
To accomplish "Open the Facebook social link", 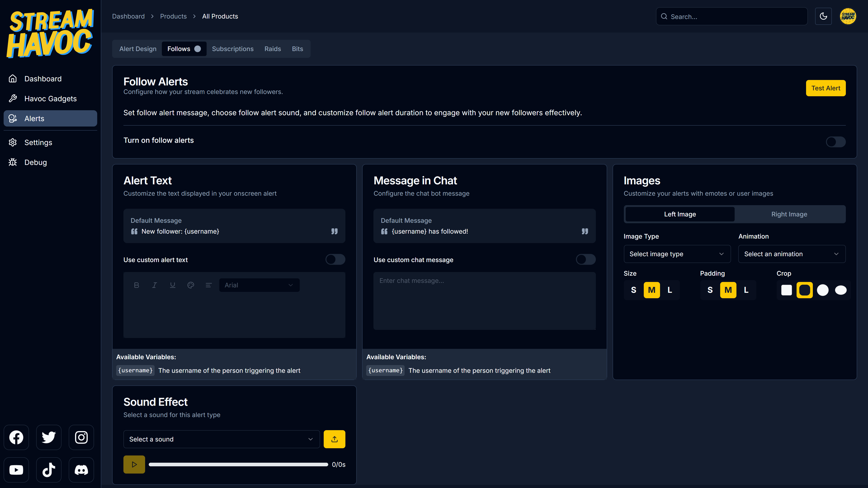I will click(16, 437).
